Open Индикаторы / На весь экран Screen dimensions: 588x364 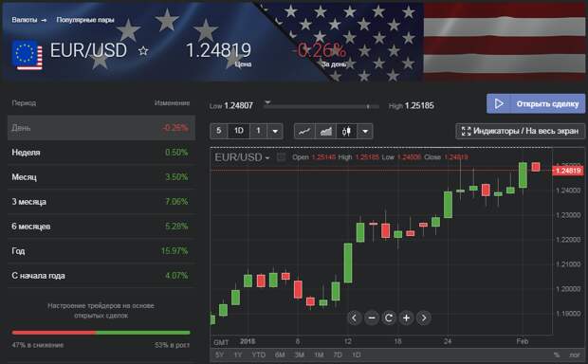point(520,131)
